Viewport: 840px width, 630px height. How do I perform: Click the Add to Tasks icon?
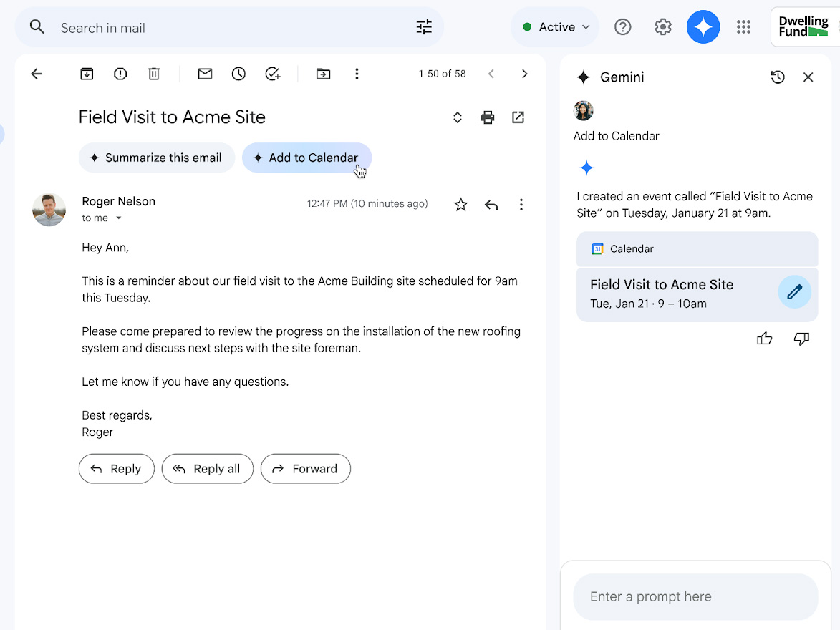[272, 74]
